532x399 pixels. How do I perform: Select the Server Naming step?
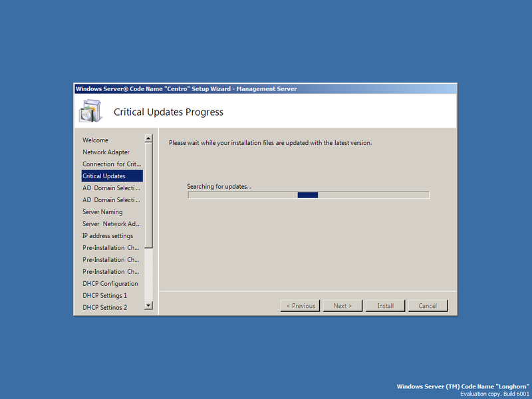(101, 211)
